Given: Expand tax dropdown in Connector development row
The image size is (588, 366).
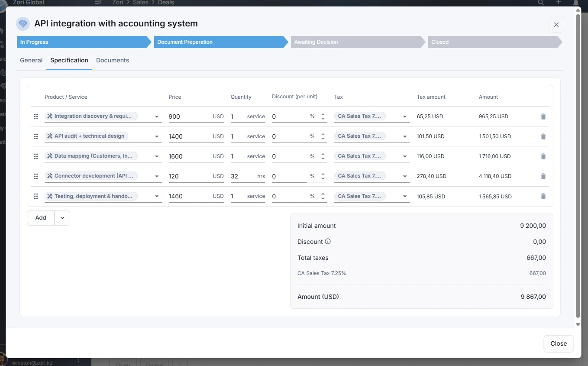Looking at the screenshot, I should coord(405,176).
